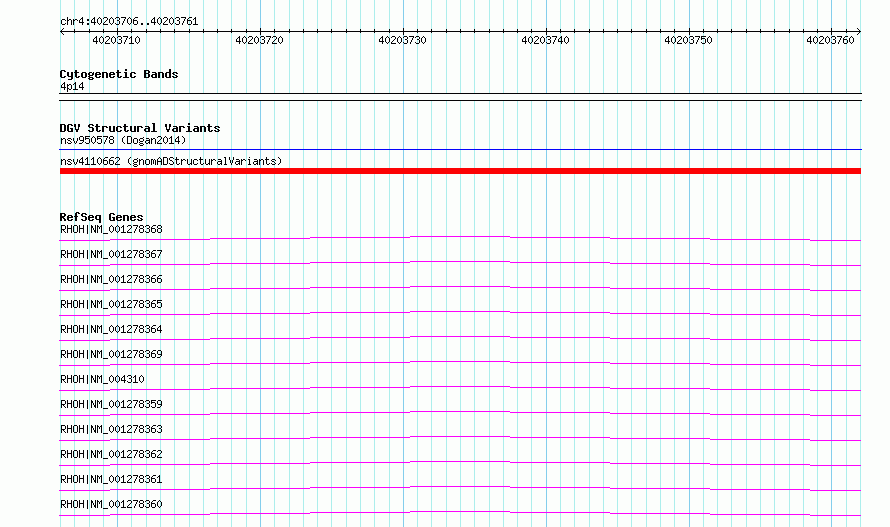Open transcript RHOH|NM_001278366
The height and width of the screenshot is (527, 890).
(x=111, y=279)
